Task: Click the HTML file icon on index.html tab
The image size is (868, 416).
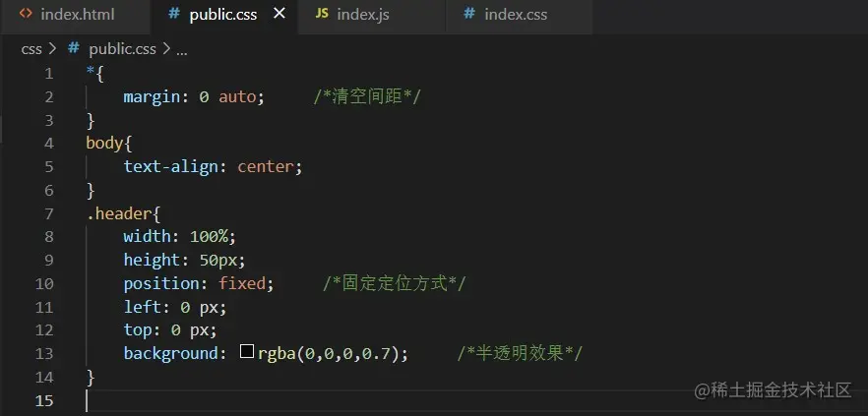Action: pyautogui.click(x=26, y=14)
